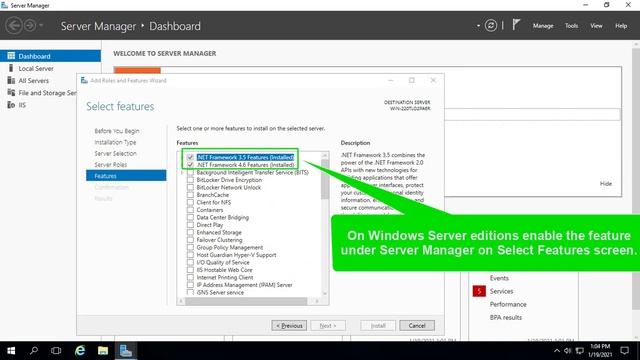Open Performance in the dashboard tile
This screenshot has width=640, height=360.
pos(508,304)
